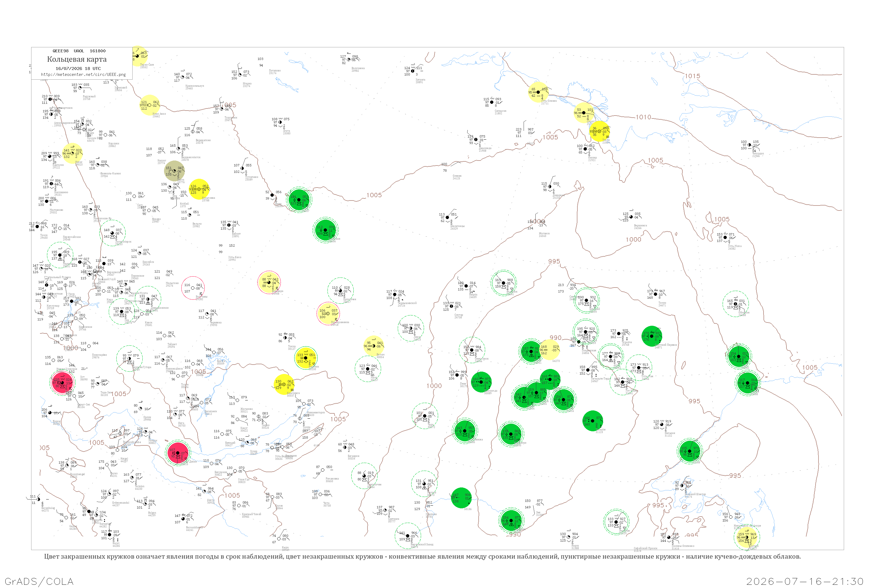Viewport: 882px width, 588px height.
Task: Click the Большой Шантар station name
Action: pyautogui.click(x=695, y=494)
